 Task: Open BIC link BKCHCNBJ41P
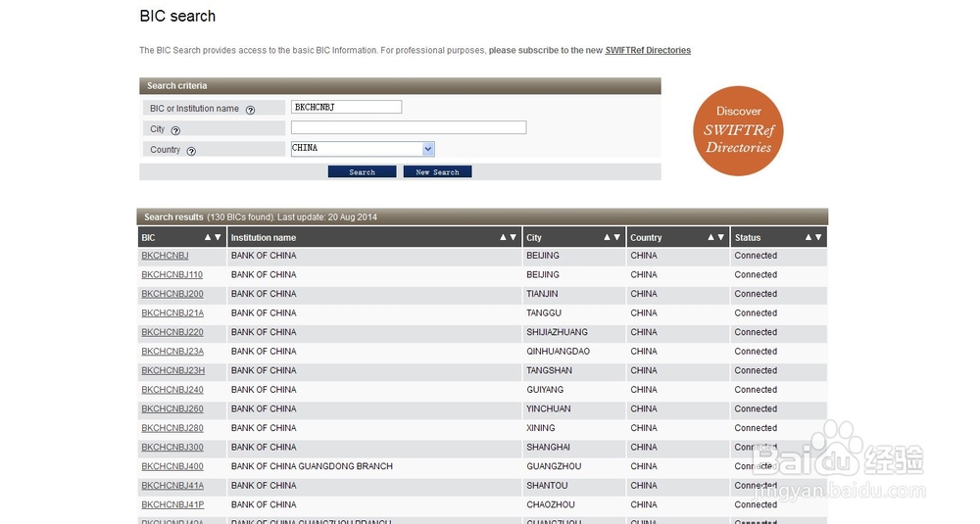(172, 504)
